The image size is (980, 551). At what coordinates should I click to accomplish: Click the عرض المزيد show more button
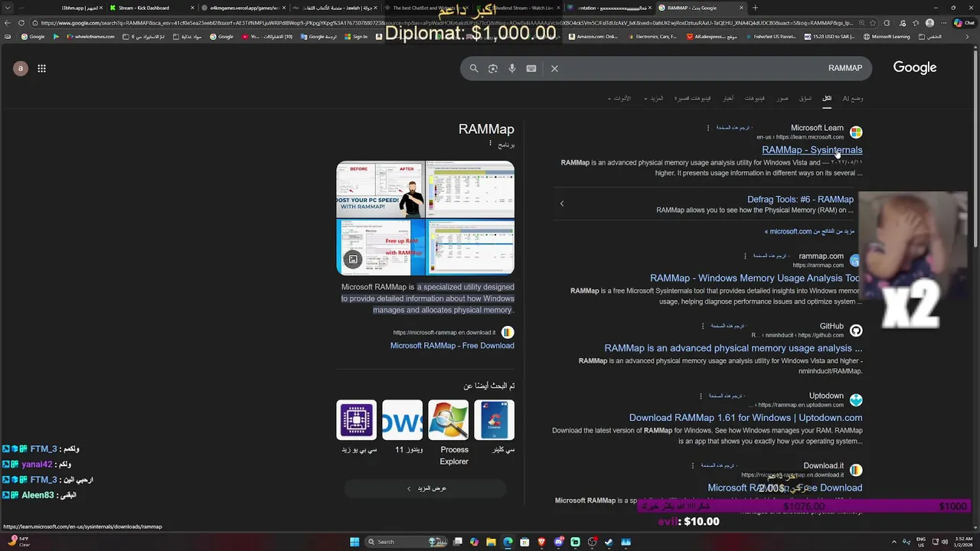point(426,488)
